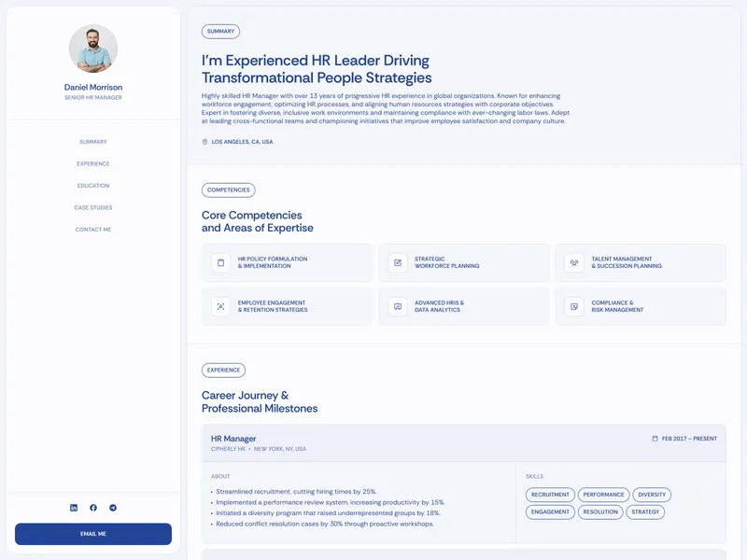The width and height of the screenshot is (747, 560).
Task: Click the diversity program bullet point
Action: (329, 513)
